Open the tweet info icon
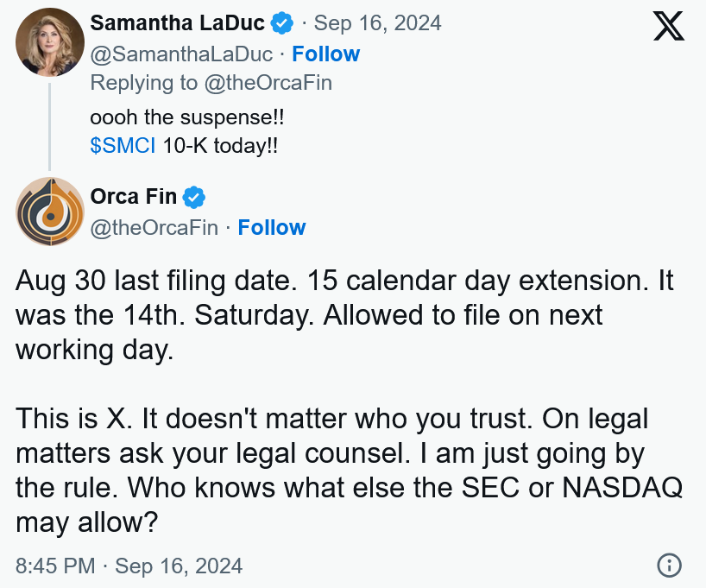Image resolution: width=706 pixels, height=588 pixels. (x=669, y=565)
